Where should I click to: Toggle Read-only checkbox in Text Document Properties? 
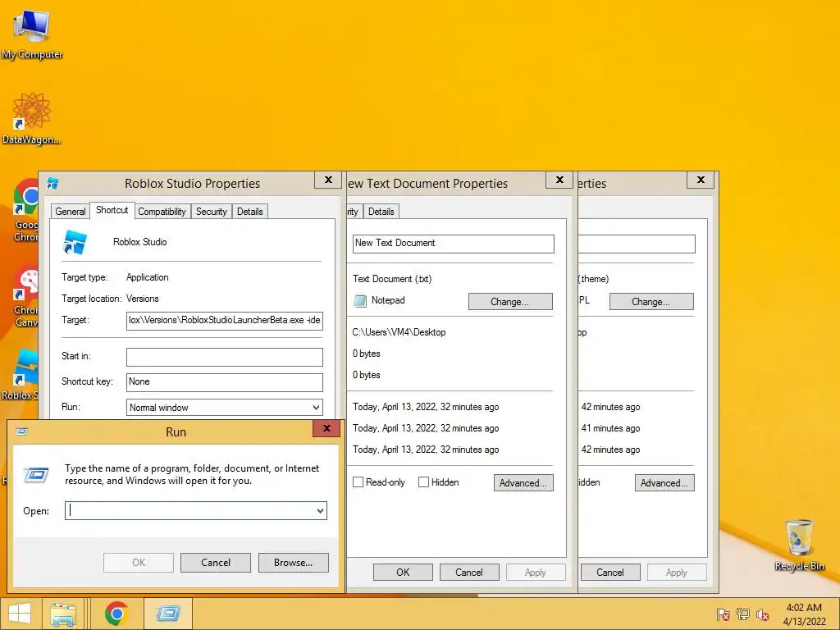(358, 482)
